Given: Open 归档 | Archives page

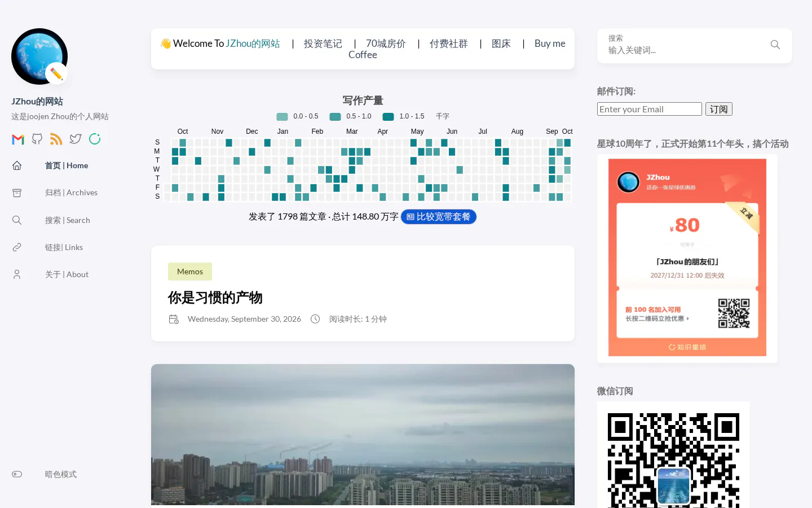Looking at the screenshot, I should click(x=71, y=192).
